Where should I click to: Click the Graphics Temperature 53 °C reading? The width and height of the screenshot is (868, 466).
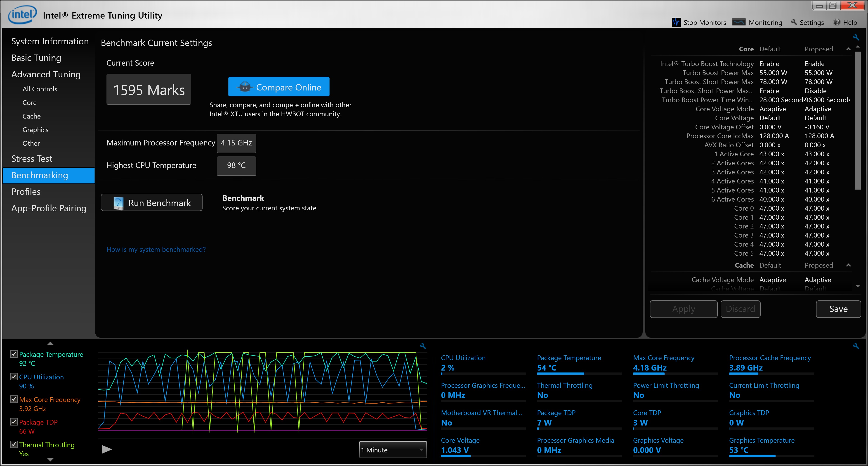[x=739, y=450]
